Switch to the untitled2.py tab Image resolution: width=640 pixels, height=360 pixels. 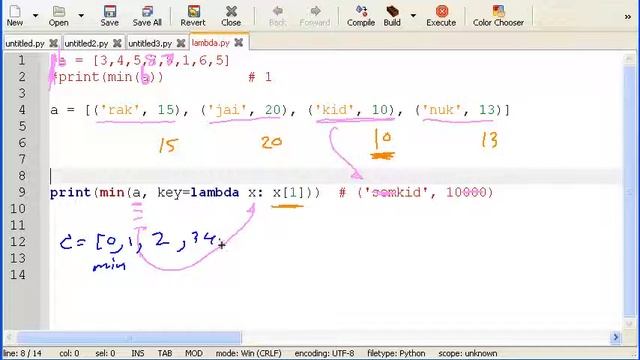click(x=86, y=43)
